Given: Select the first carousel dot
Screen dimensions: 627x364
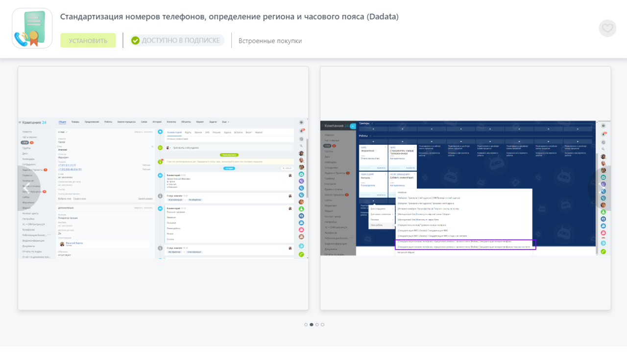Looking at the screenshot, I should [x=306, y=324].
